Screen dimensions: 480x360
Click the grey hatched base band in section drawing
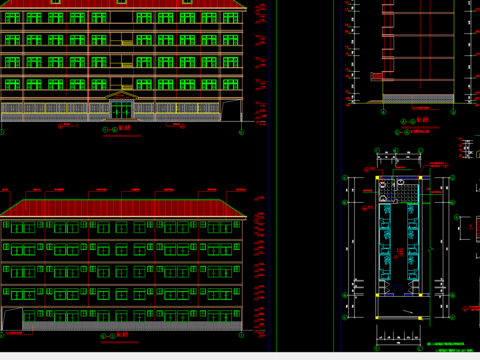418,99
